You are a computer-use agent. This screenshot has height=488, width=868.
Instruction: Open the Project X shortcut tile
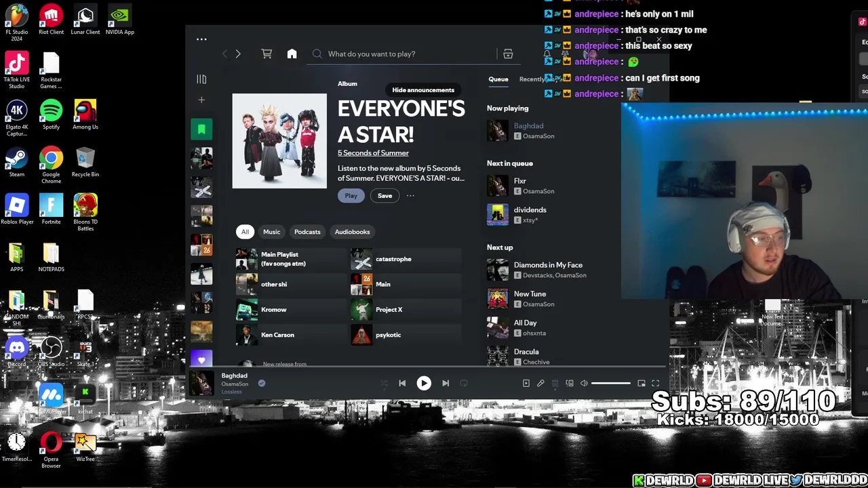point(406,310)
